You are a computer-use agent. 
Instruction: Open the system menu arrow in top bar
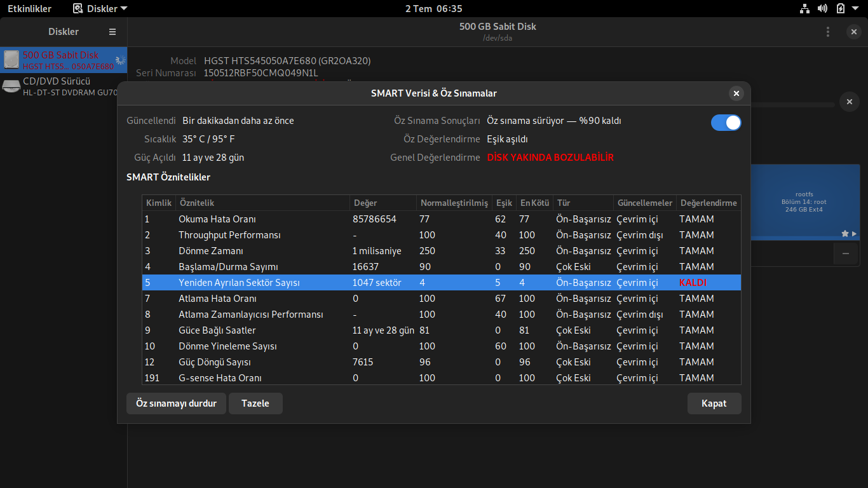[856, 9]
